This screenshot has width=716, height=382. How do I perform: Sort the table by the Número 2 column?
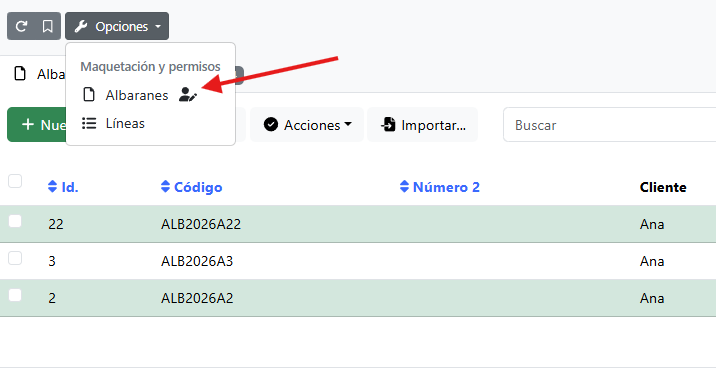coord(440,187)
